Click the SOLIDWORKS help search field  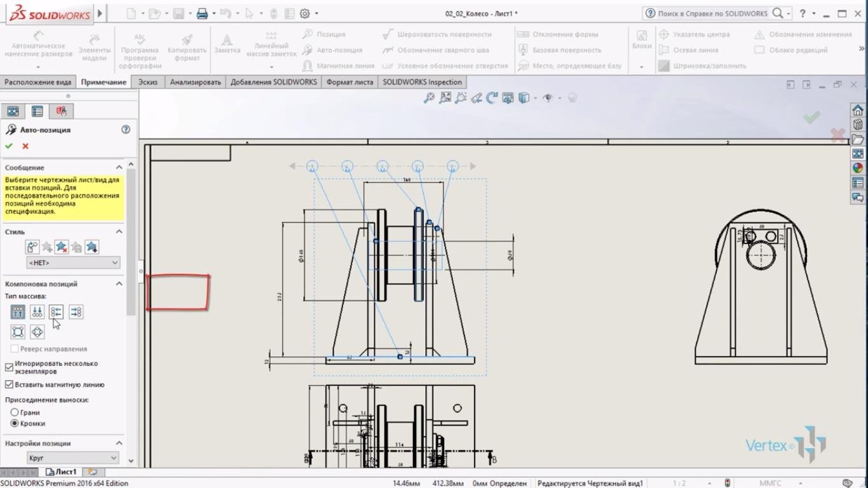coord(713,13)
